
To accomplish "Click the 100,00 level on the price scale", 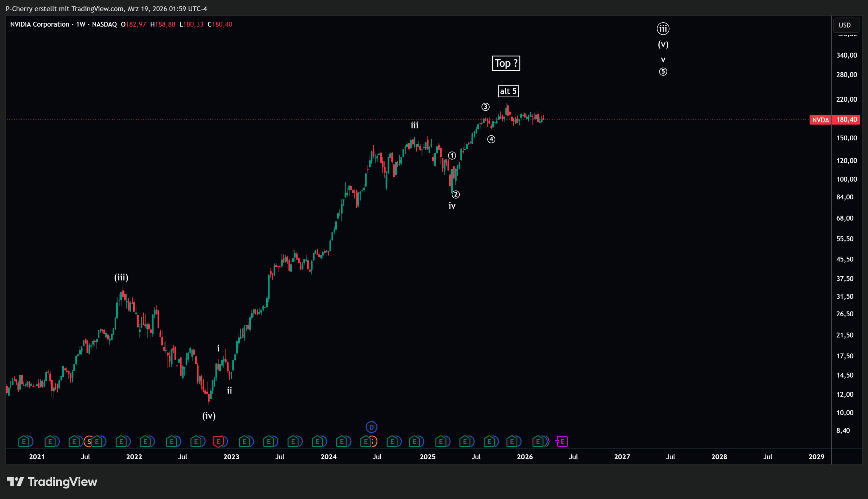I will coord(846,179).
